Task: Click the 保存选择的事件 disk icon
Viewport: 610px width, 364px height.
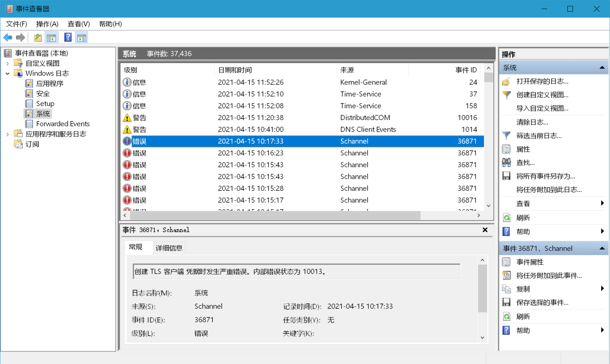Action: (506, 302)
